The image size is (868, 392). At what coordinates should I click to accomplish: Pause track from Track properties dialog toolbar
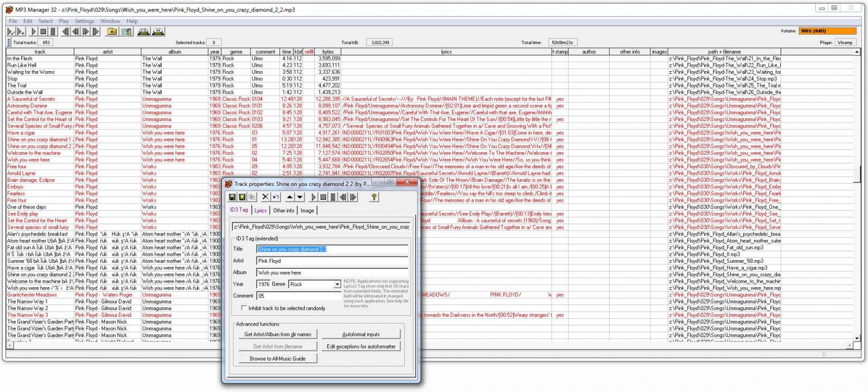tap(333, 197)
